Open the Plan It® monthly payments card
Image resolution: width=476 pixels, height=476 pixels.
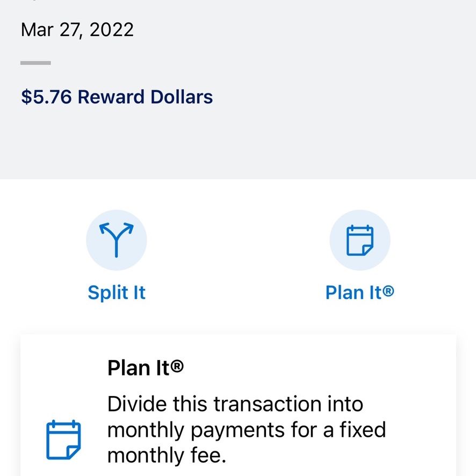(238, 405)
